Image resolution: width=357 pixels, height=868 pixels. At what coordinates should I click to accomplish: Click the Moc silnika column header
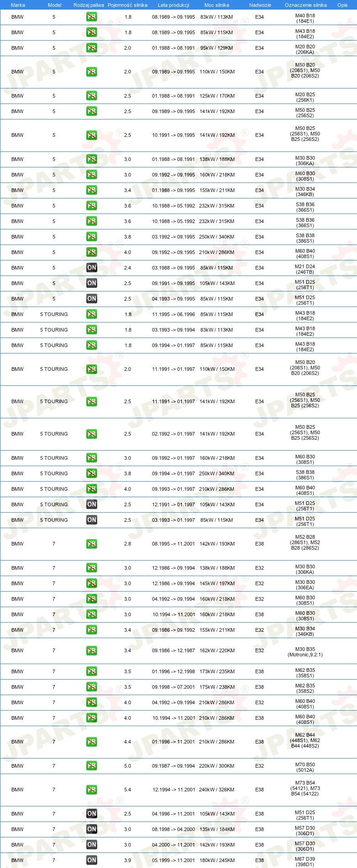pos(217,5)
